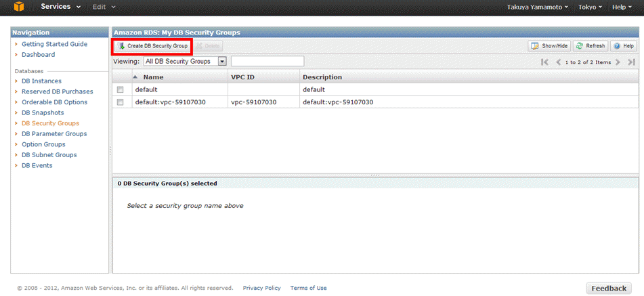644x296 pixels.
Task: Open Option Groups link
Action: coord(43,144)
